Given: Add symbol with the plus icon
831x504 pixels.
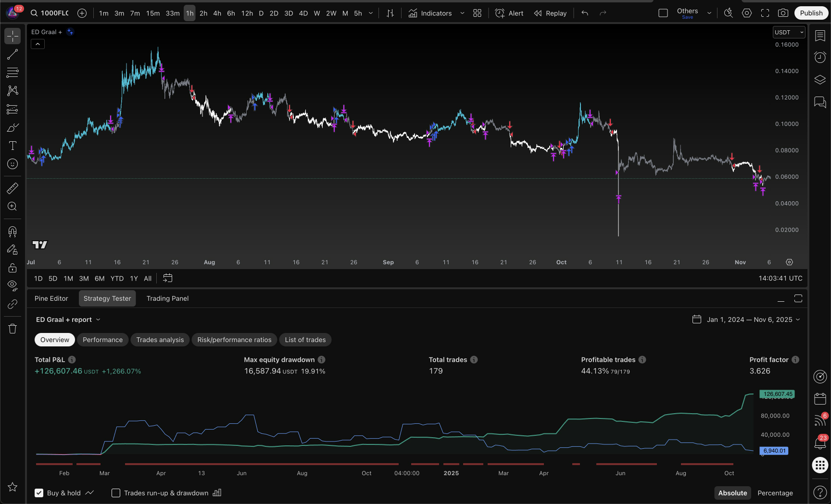Looking at the screenshot, I should (82, 13).
